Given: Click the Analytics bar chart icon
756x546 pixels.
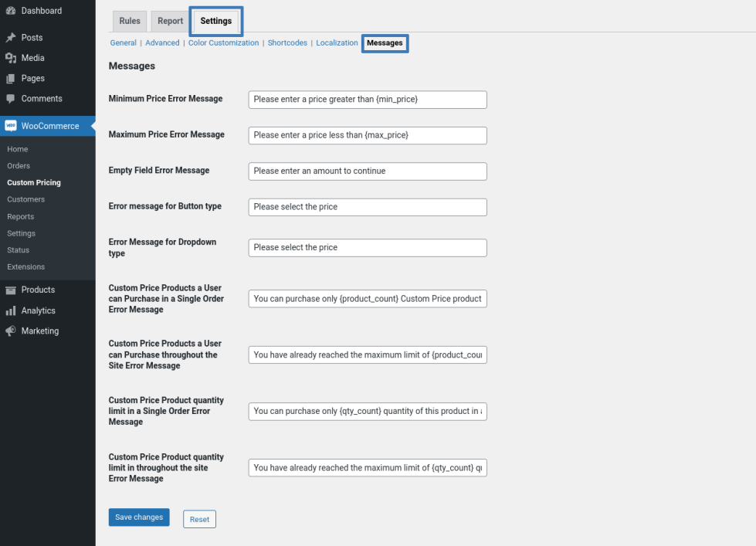Looking at the screenshot, I should [x=11, y=310].
